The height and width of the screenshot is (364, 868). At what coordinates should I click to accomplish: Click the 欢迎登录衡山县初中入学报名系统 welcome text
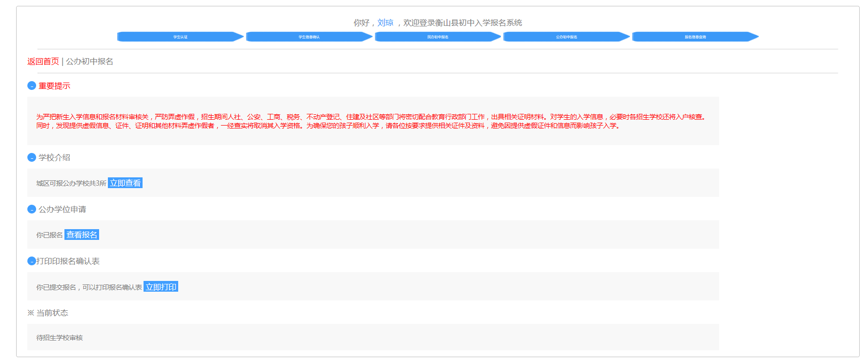[x=462, y=23]
